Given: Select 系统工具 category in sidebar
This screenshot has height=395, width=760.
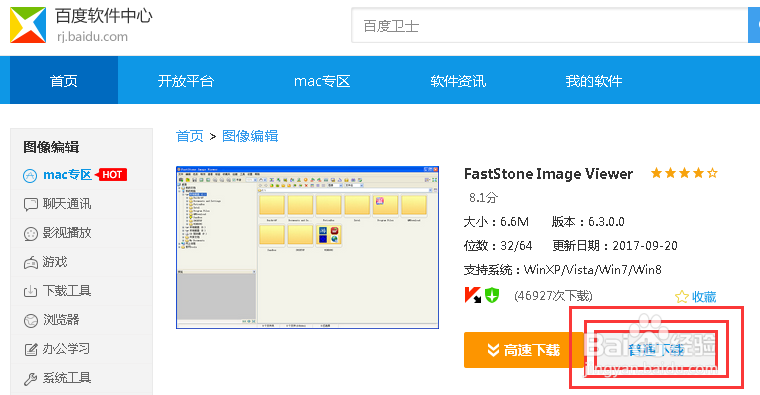Looking at the screenshot, I should pos(67,378).
